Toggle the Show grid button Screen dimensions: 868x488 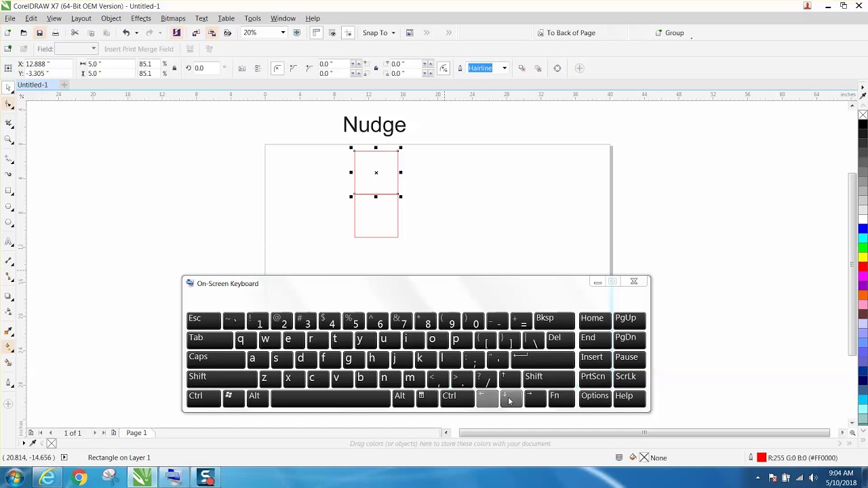(x=332, y=33)
